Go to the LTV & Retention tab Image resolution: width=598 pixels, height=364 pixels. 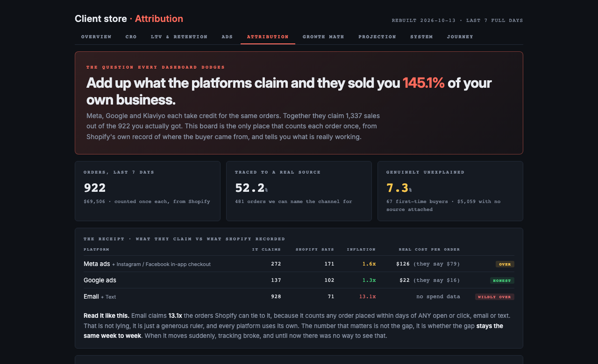click(x=179, y=37)
